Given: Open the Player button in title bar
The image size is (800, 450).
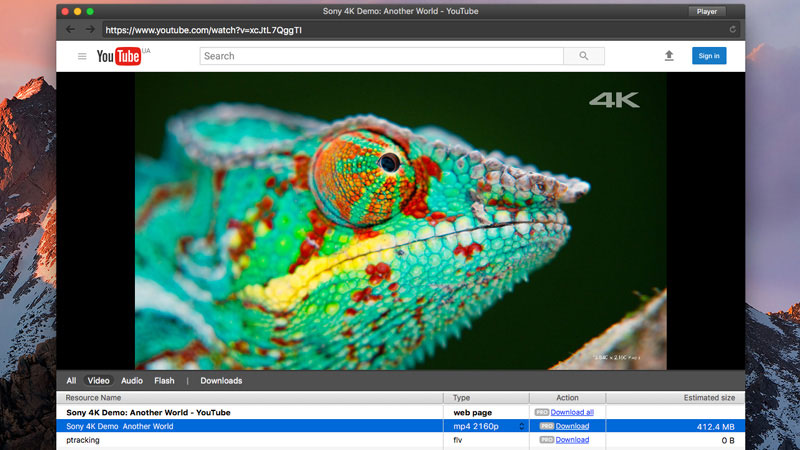Looking at the screenshot, I should (x=707, y=11).
